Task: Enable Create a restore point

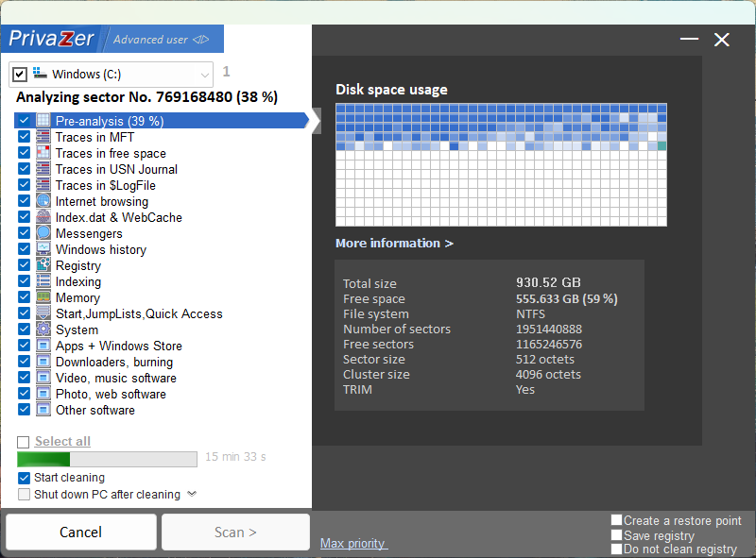Action: click(616, 520)
